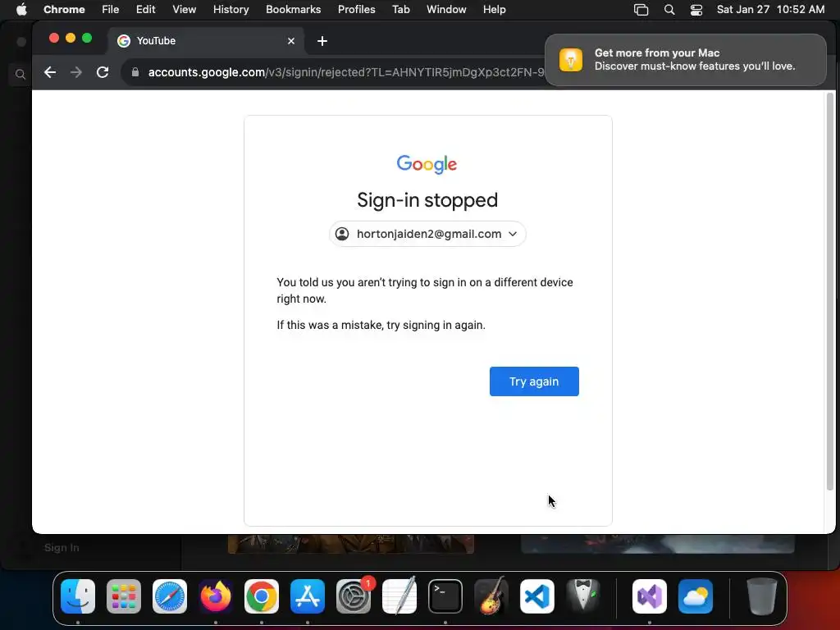Click search icon in the background window
The width and height of the screenshot is (840, 630).
click(x=21, y=75)
